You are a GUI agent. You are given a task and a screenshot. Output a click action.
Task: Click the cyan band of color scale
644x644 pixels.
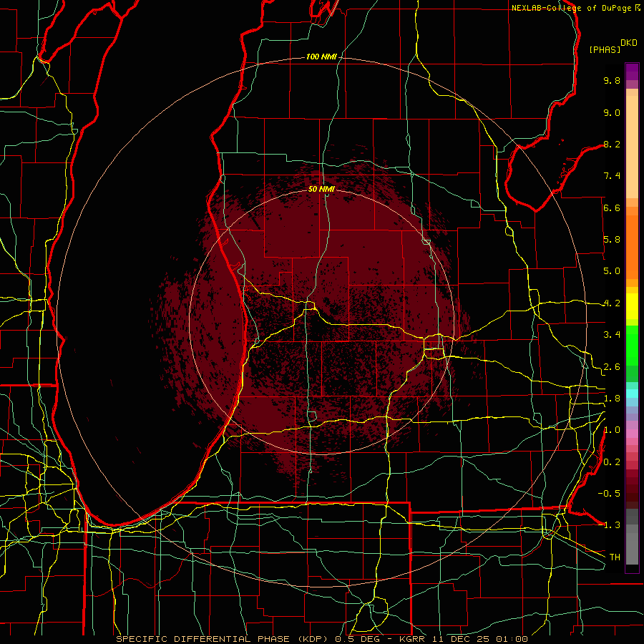coord(632,394)
